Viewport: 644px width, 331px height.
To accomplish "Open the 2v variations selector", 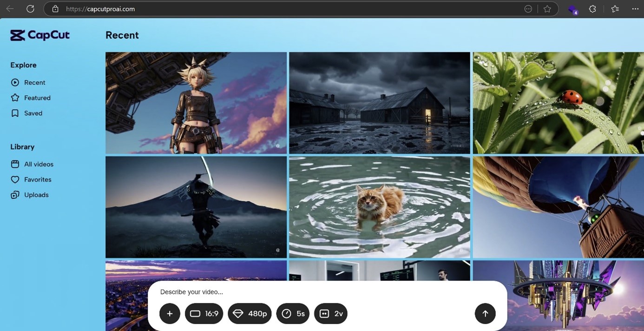I will click(331, 313).
